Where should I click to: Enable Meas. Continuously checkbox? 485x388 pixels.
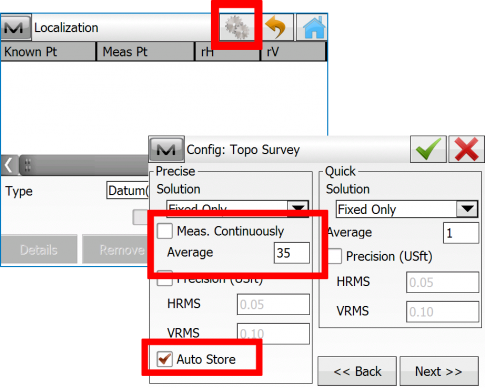coord(165,231)
